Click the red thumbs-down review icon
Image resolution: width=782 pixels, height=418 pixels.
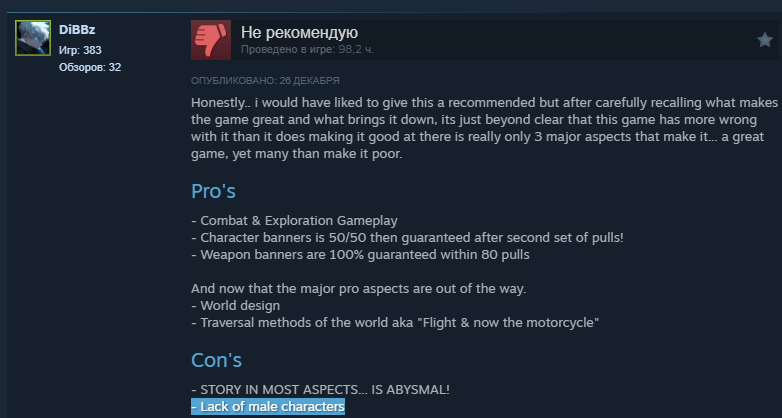pyautogui.click(x=210, y=40)
